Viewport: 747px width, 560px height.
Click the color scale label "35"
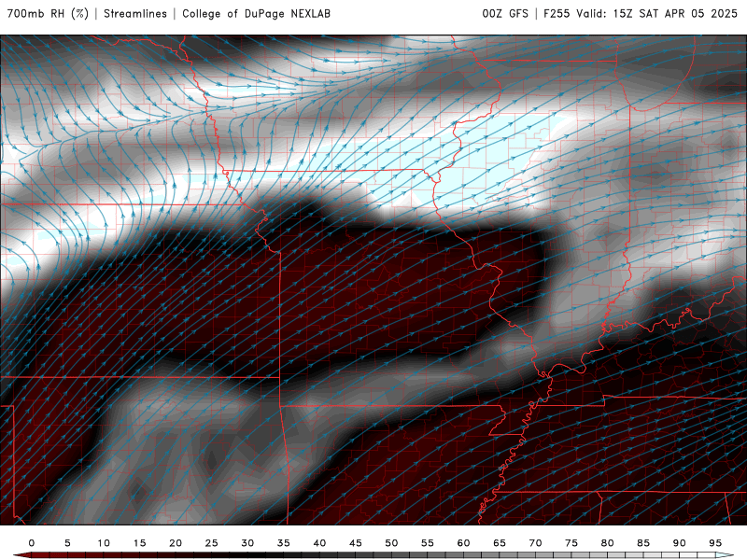(284, 543)
